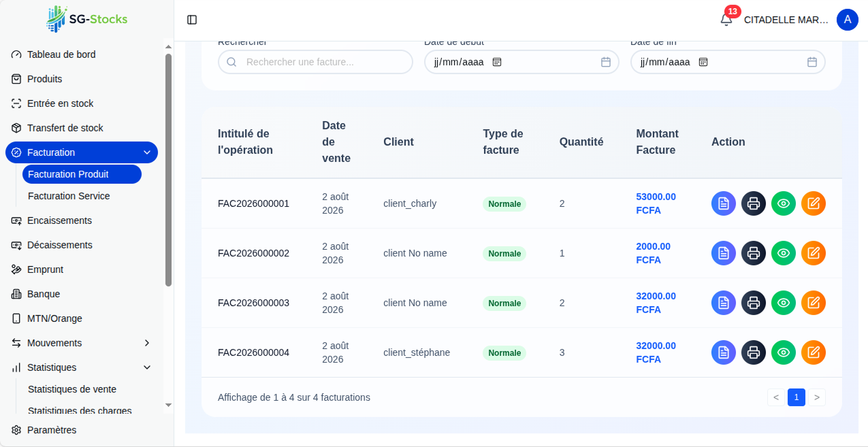Click Type de facture column header

coord(503,142)
